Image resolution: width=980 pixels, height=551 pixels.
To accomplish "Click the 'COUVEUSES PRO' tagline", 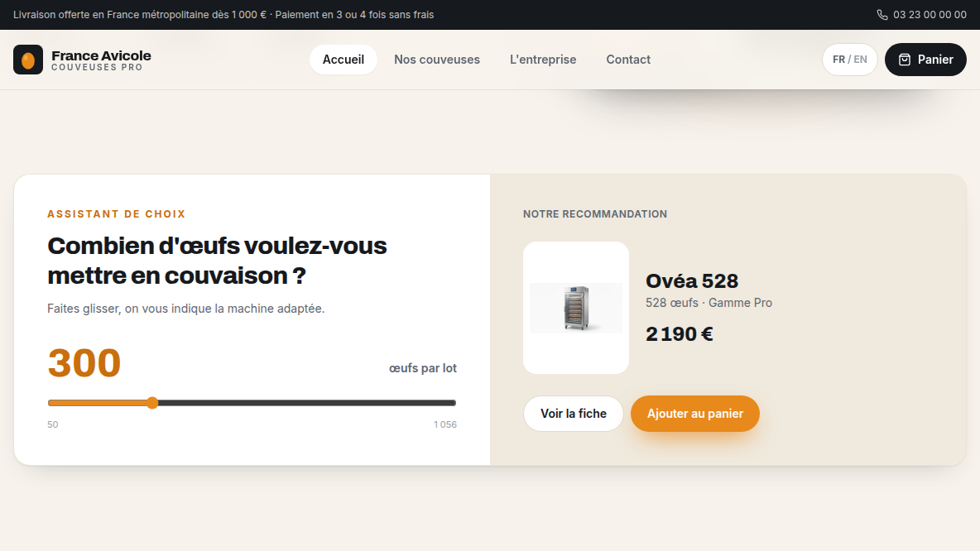I will [97, 68].
